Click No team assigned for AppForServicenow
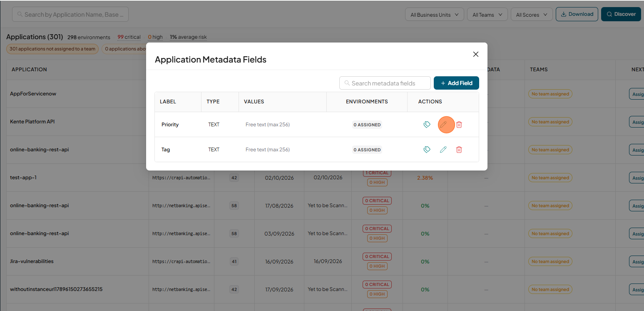The width and height of the screenshot is (644, 311). coord(550,94)
